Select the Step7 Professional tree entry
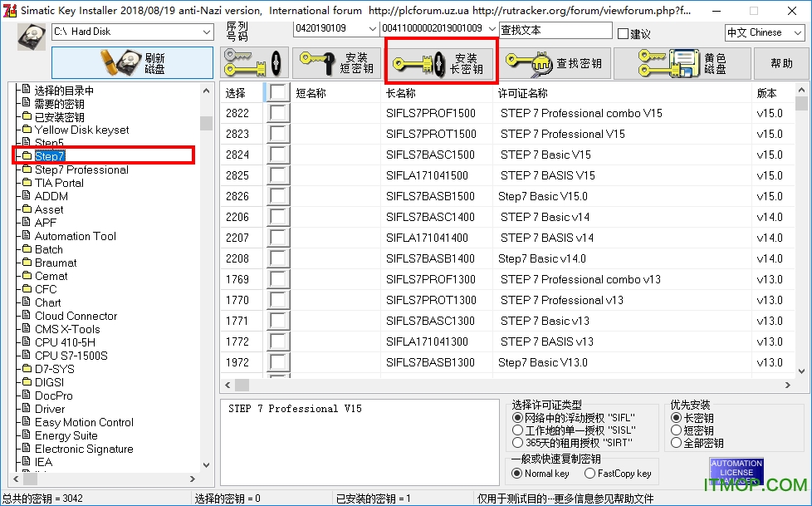Image resolution: width=812 pixels, height=506 pixels. 83,169
